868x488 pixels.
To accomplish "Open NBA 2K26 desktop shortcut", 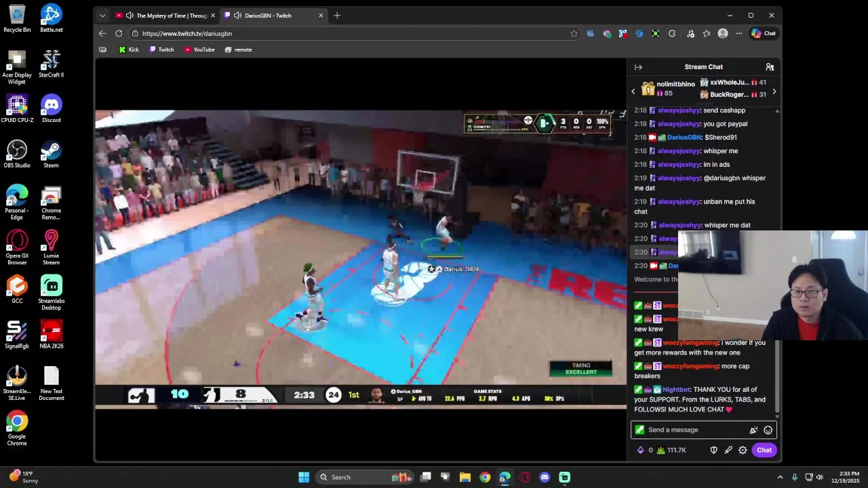I will coord(51,335).
